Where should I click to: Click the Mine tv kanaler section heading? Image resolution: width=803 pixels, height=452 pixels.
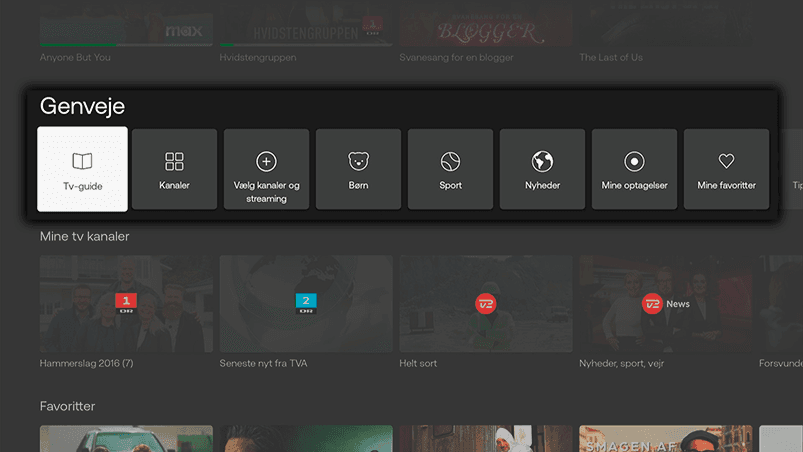coord(84,237)
